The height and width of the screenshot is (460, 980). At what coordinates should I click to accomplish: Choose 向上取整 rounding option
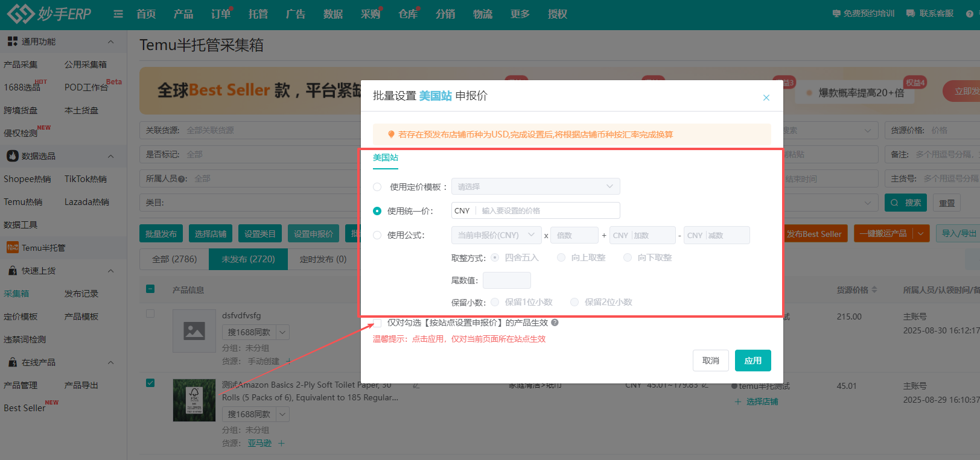(561, 257)
